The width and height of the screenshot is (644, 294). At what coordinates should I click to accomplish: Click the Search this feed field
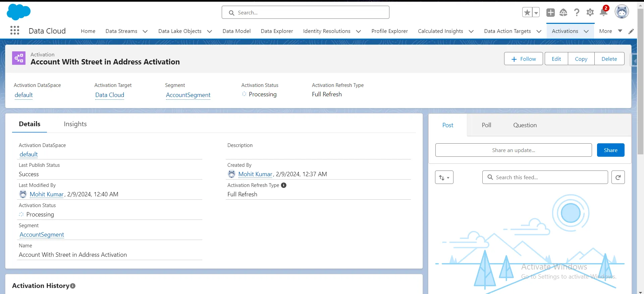(x=545, y=177)
